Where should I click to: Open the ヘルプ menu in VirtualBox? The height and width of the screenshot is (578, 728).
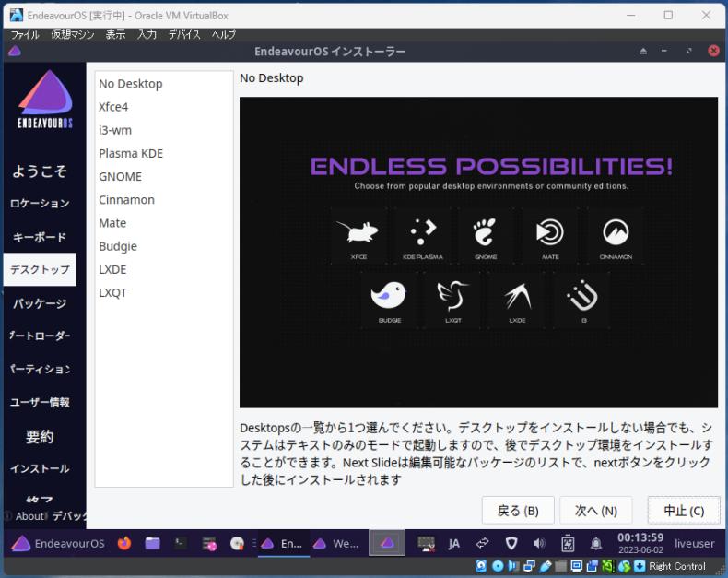point(224,35)
